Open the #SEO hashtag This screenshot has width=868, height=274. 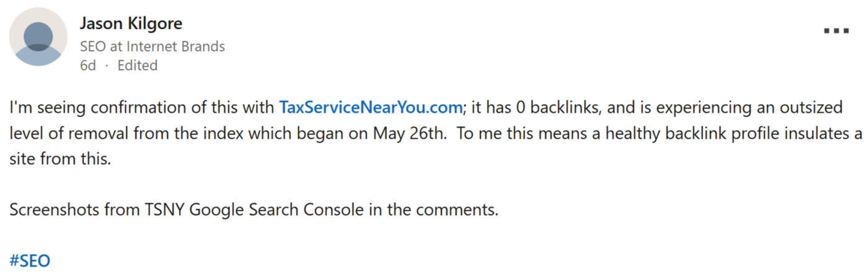[x=30, y=261]
